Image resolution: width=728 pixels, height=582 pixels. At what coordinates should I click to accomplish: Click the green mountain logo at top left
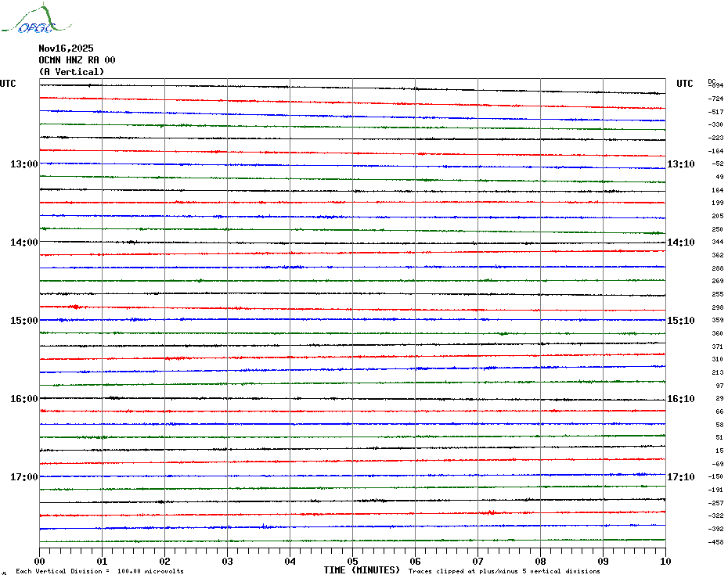click(37, 19)
